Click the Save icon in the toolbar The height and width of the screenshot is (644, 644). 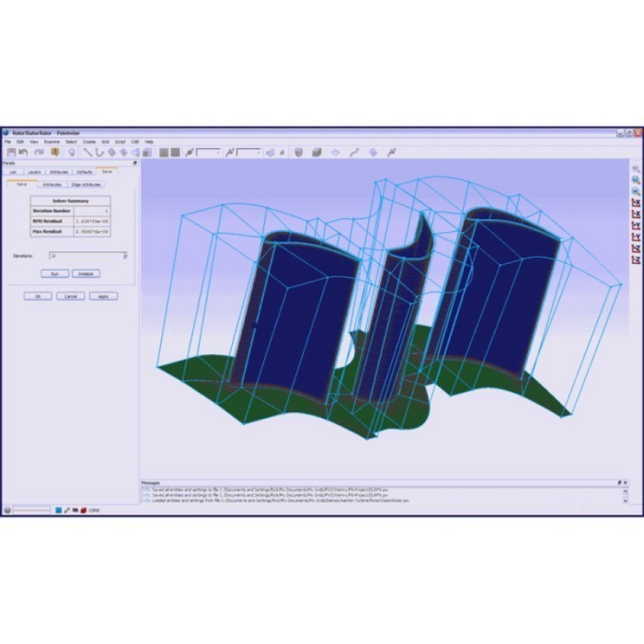pos(11,153)
